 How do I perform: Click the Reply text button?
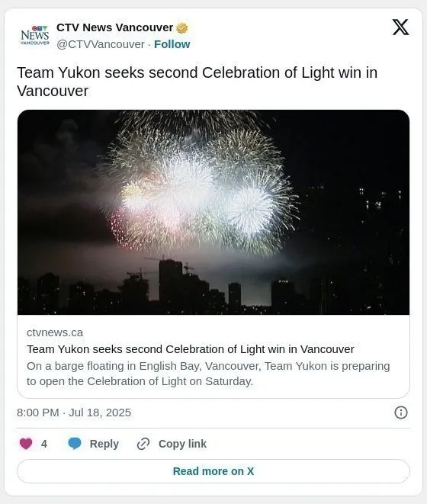coord(104,444)
